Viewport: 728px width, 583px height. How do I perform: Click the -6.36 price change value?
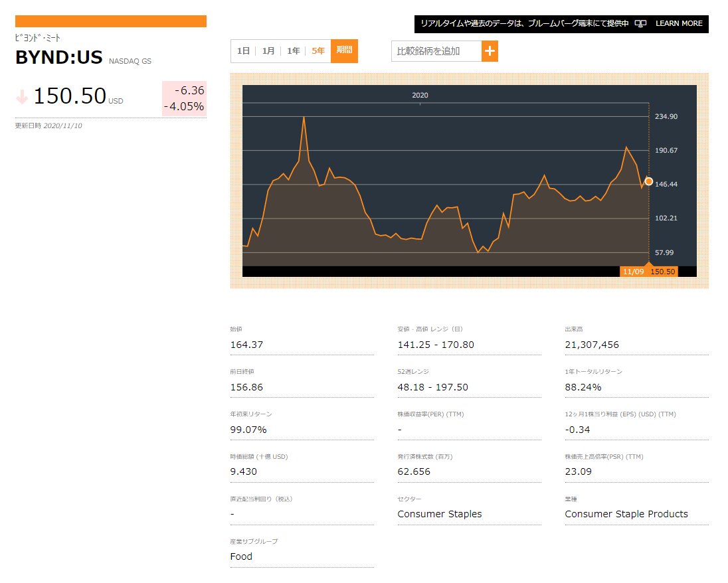point(189,90)
